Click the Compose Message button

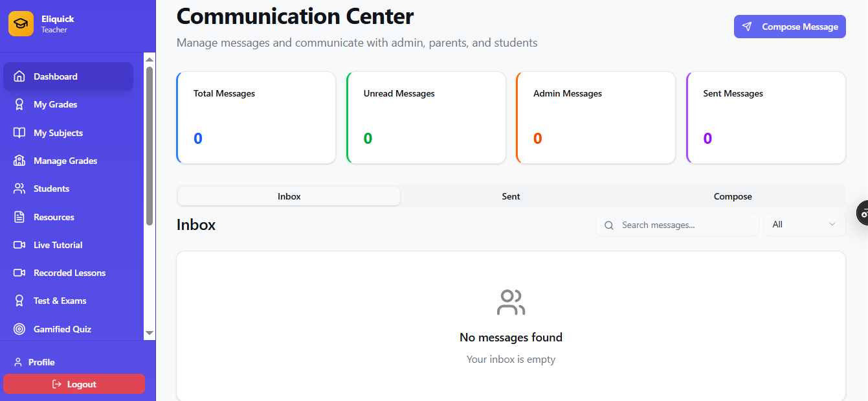(x=790, y=27)
